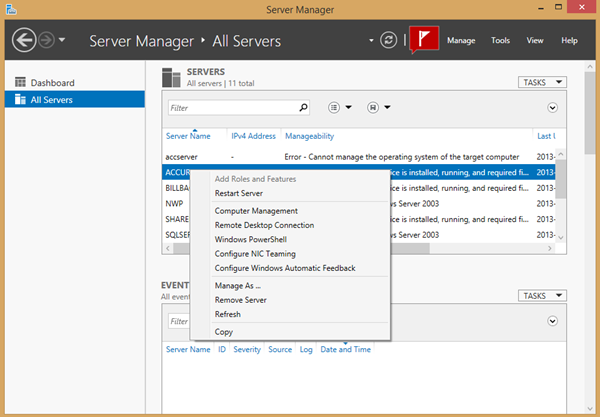Click the back navigation arrow
This screenshot has height=417, width=600.
tap(24, 41)
